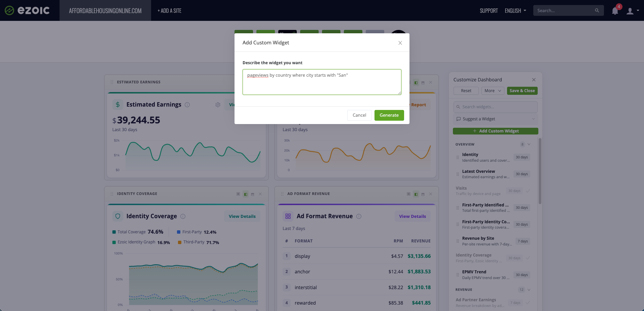Image resolution: width=644 pixels, height=311 pixels.
Task: Click the search magnifier icon
Action: click(x=597, y=10)
